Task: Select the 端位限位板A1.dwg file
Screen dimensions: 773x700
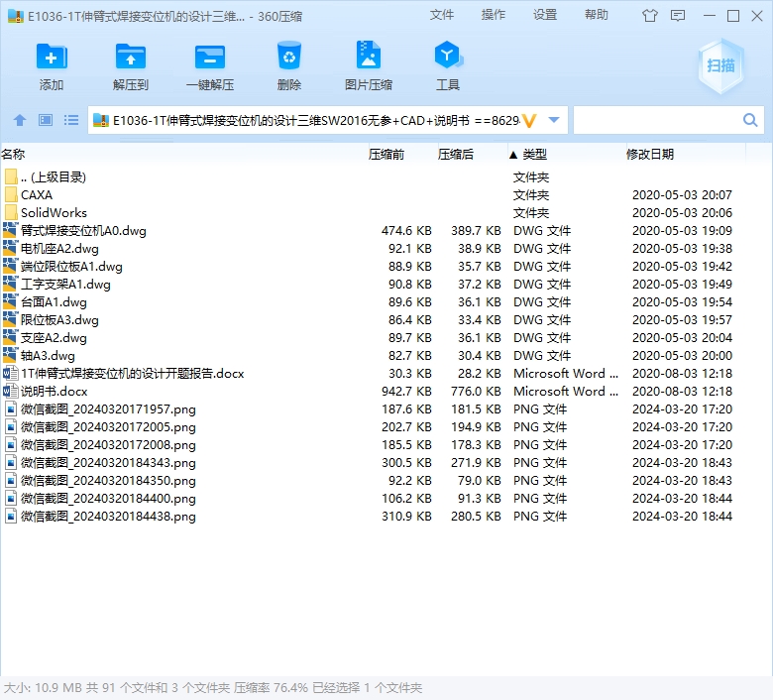Action: [x=71, y=267]
